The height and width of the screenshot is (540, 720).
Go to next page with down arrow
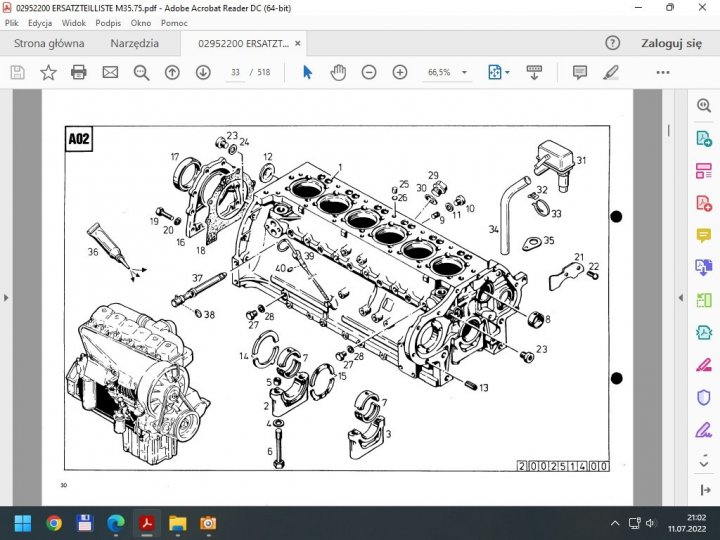[x=203, y=72]
